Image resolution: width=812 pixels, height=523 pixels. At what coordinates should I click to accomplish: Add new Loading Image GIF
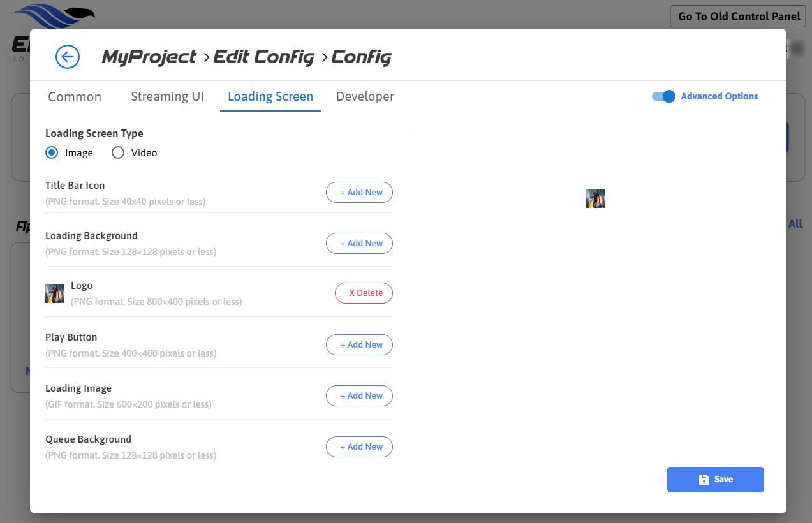(359, 396)
